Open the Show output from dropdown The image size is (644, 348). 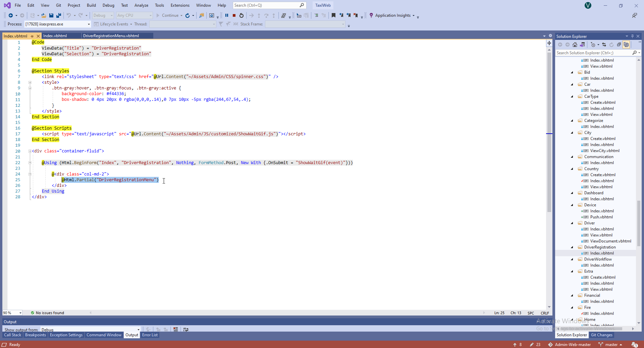click(x=90, y=330)
